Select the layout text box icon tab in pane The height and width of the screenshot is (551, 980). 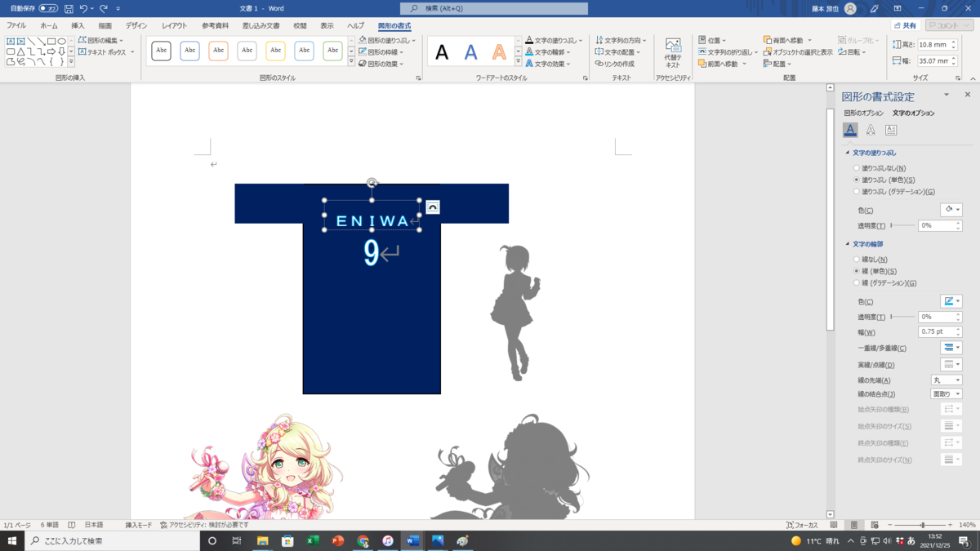point(891,130)
